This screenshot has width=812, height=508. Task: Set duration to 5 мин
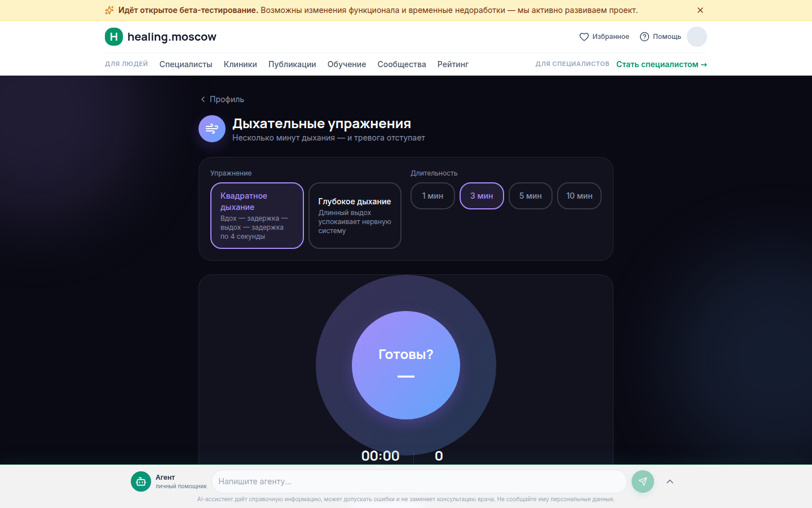coord(531,196)
